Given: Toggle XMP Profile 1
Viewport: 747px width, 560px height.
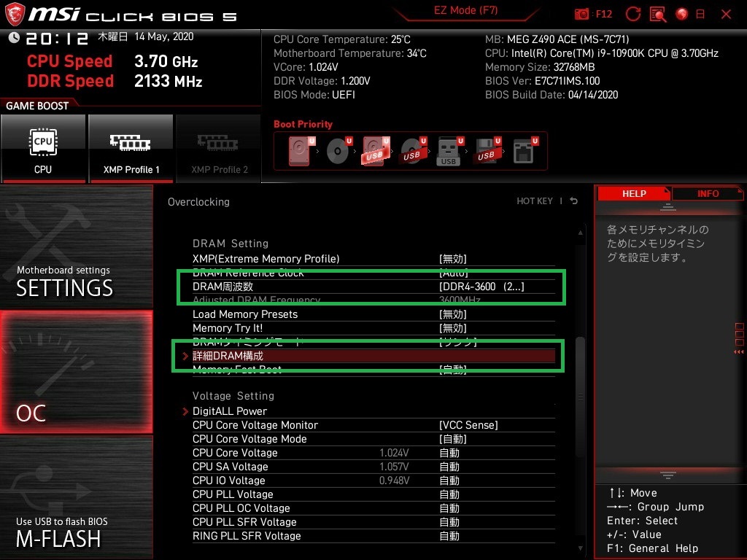Looking at the screenshot, I should (131, 148).
